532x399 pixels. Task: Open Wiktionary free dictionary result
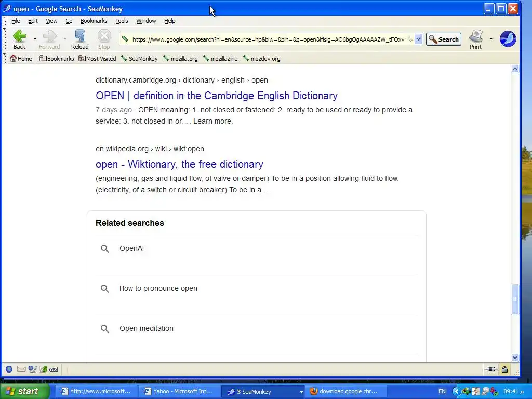179,164
